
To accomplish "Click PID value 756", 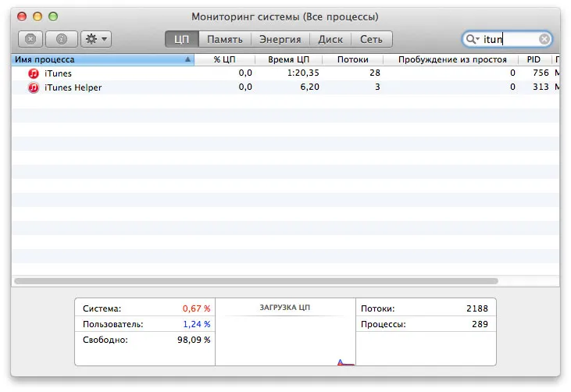I will point(541,73).
